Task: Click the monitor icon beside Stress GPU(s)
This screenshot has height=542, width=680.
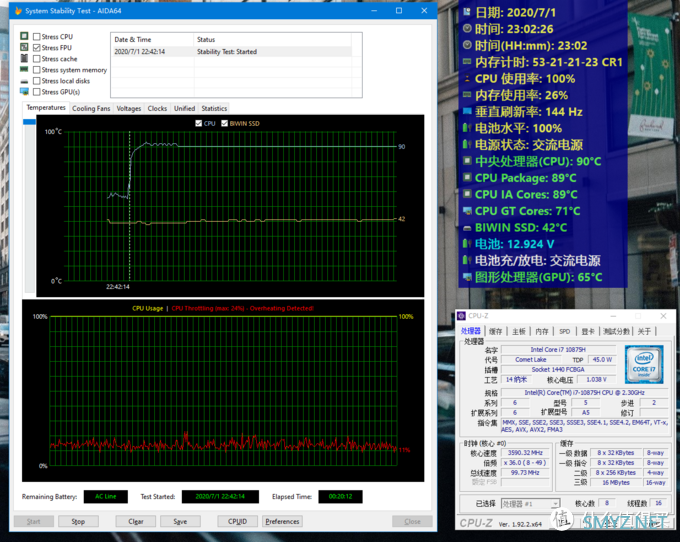Action: pyautogui.click(x=24, y=92)
